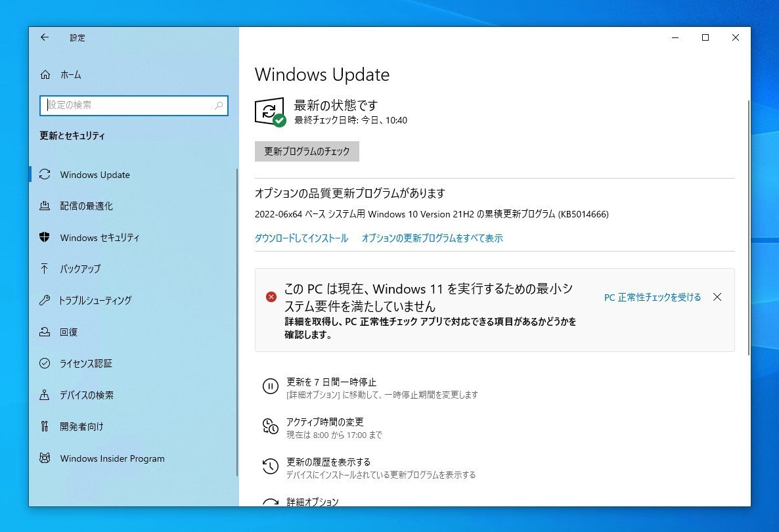Image resolution: width=779 pixels, height=532 pixels.
Task: Click the 更新とセキュリティ sidebar heading
Action: 72,135
